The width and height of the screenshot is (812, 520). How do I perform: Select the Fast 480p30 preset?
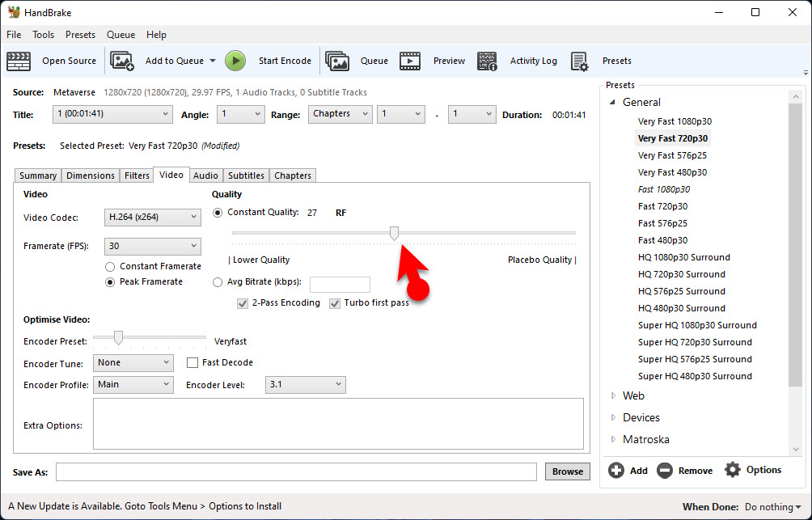click(663, 240)
